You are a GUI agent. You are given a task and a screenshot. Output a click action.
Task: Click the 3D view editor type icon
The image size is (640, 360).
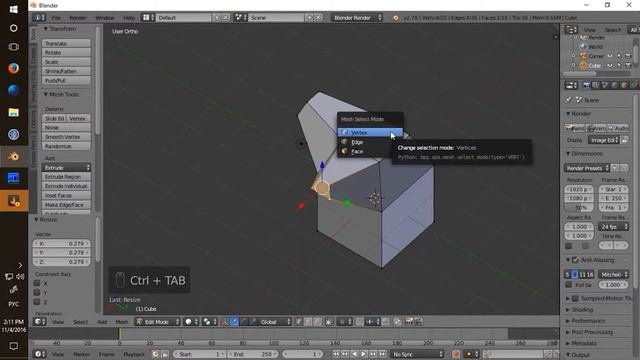click(40, 322)
